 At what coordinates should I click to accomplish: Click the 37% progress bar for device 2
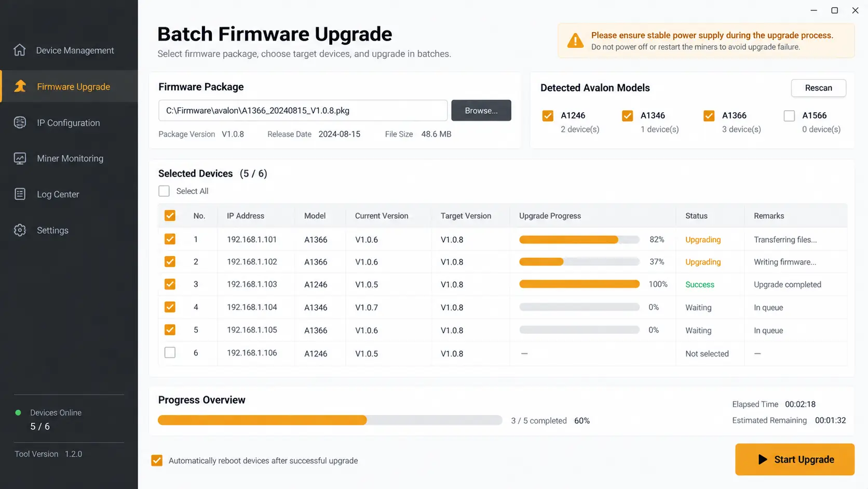[579, 262]
